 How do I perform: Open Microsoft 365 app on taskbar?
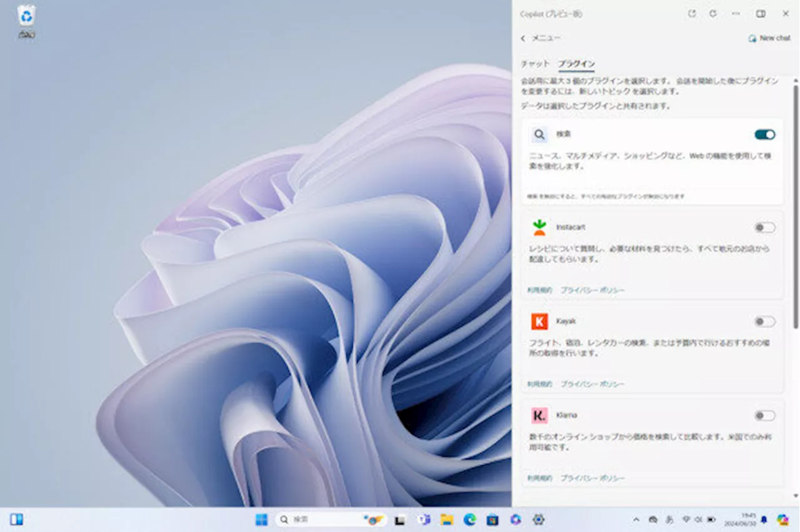pos(516,520)
